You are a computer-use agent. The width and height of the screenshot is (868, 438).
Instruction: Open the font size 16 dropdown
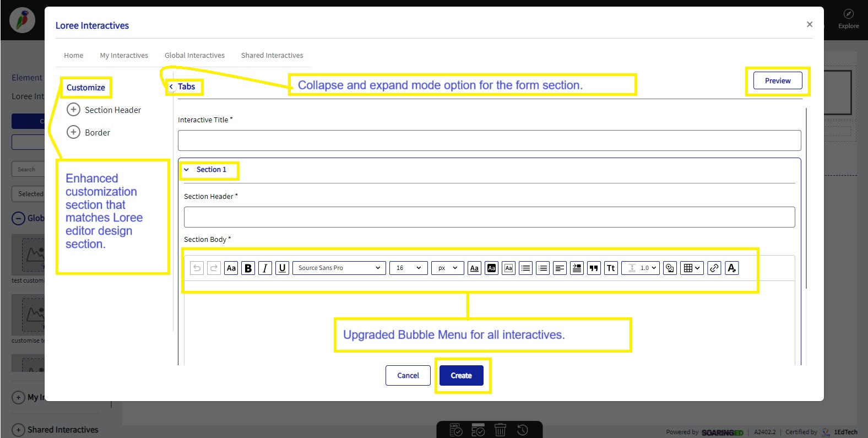408,268
